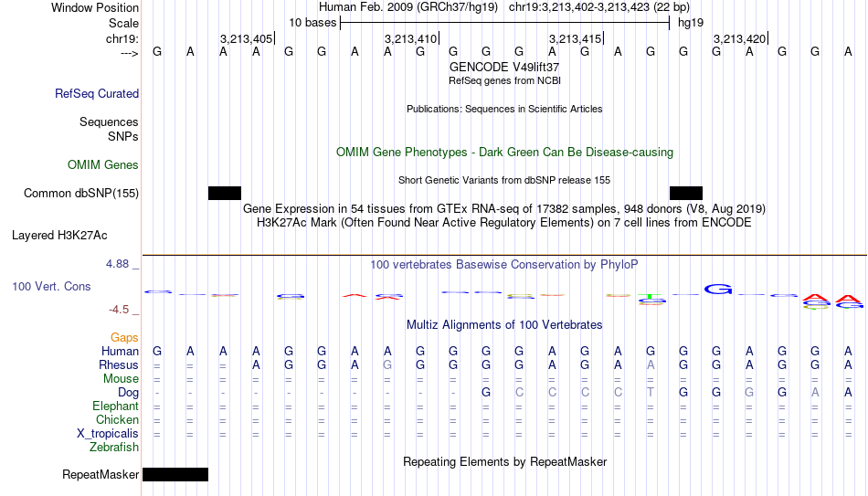
Task: Select the OMIM Genes track label
Action: tap(102, 165)
